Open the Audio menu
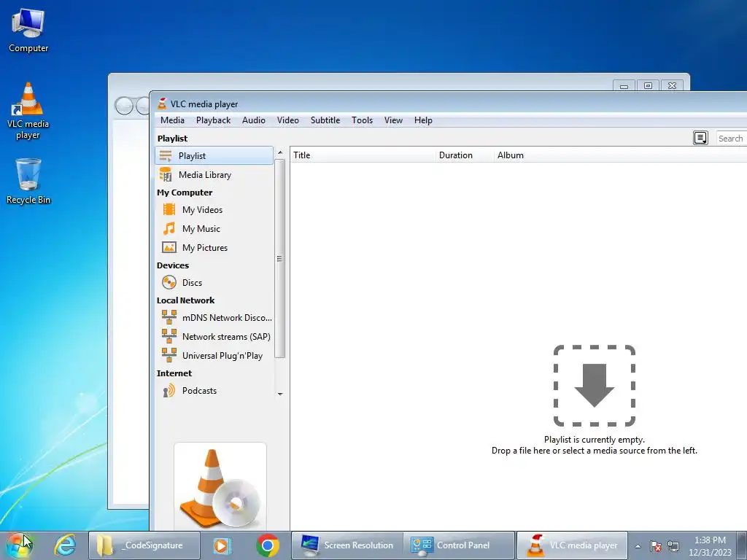Screen dimensions: 747x560 pyautogui.click(x=253, y=120)
